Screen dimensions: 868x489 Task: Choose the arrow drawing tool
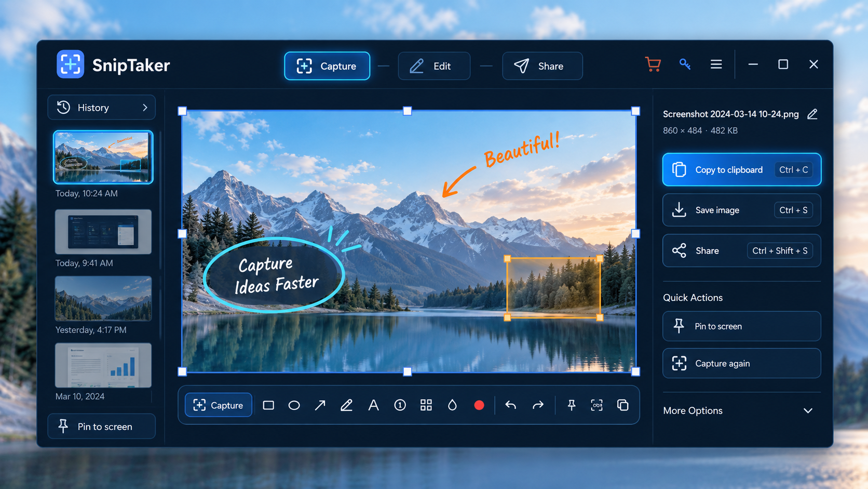pos(320,405)
